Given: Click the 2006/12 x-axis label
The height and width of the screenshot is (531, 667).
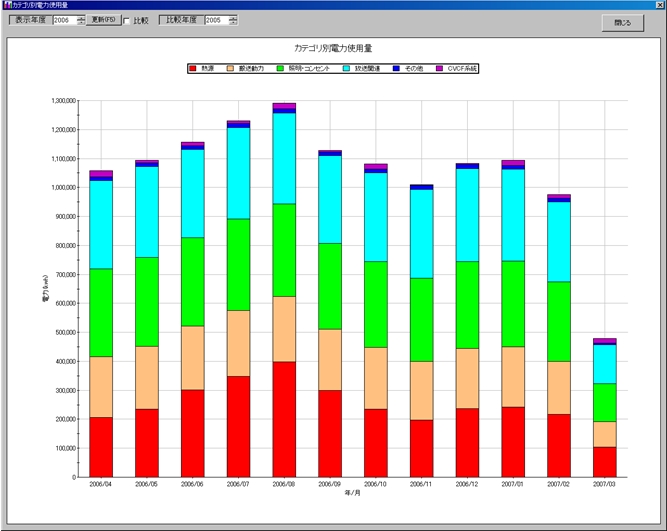Looking at the screenshot, I should pos(467,484).
